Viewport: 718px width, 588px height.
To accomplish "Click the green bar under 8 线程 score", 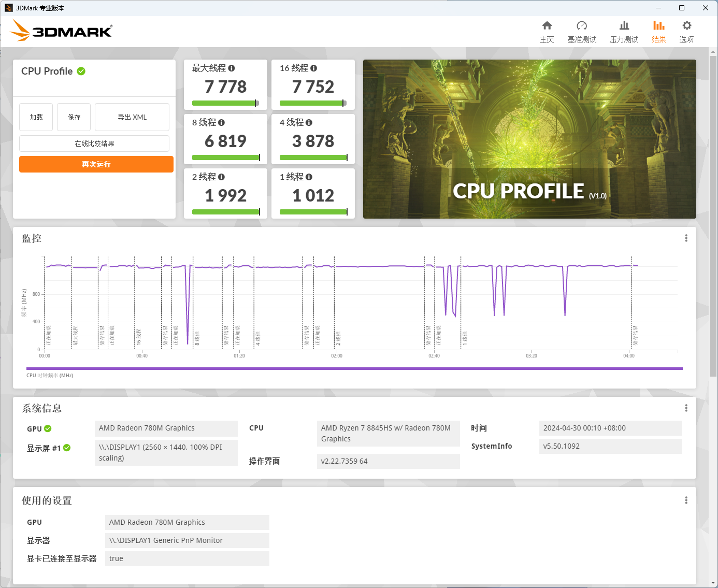I will click(226, 157).
